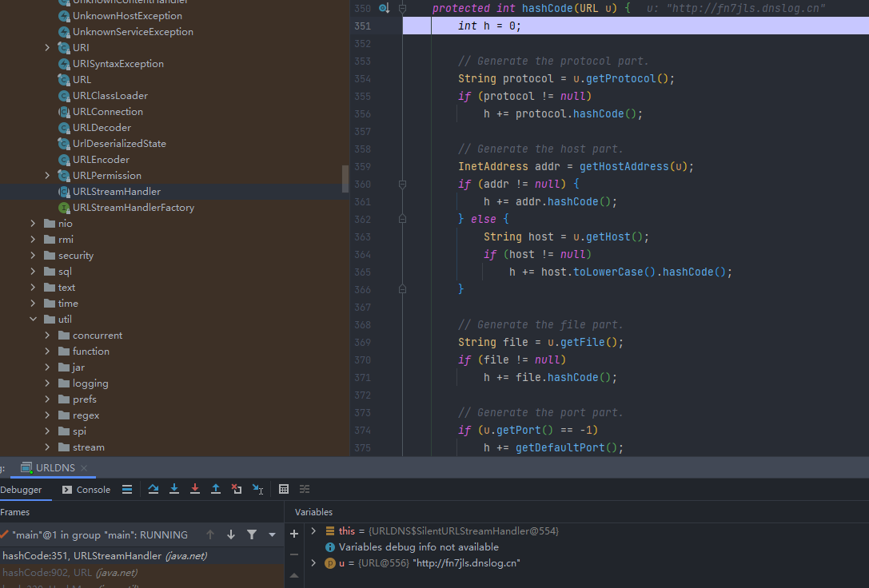Fold the if block at line 360
869x588 pixels.
[x=403, y=184]
